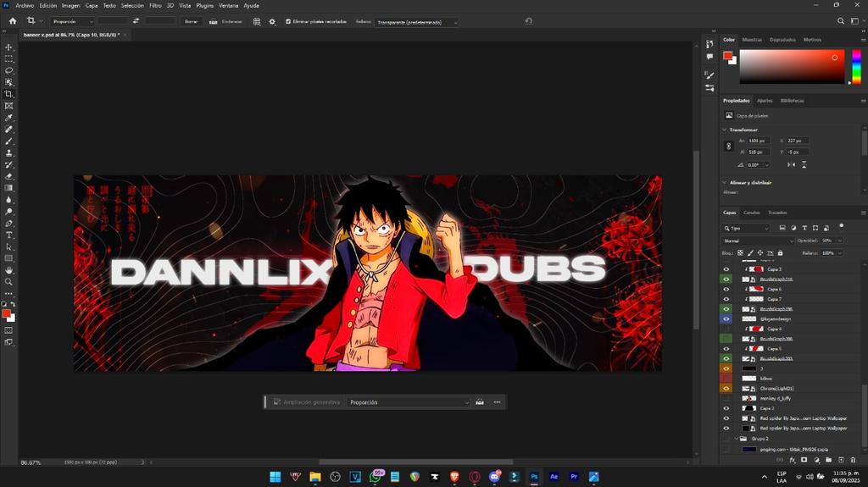Hide the Capa 7 layer
The height and width of the screenshot is (487, 868).
click(726, 299)
